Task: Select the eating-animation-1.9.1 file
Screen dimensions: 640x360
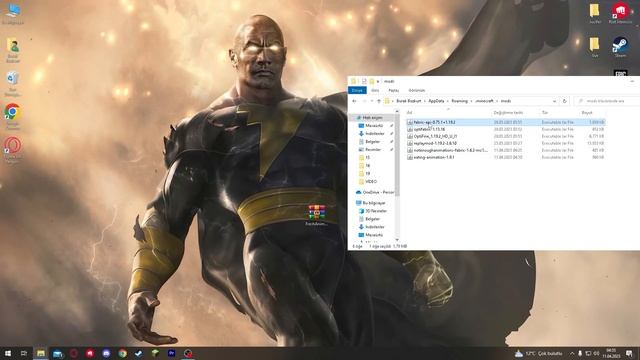Action: [505, 157]
